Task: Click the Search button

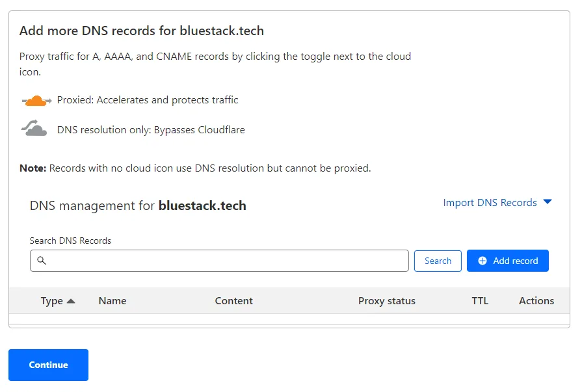Action: point(438,261)
